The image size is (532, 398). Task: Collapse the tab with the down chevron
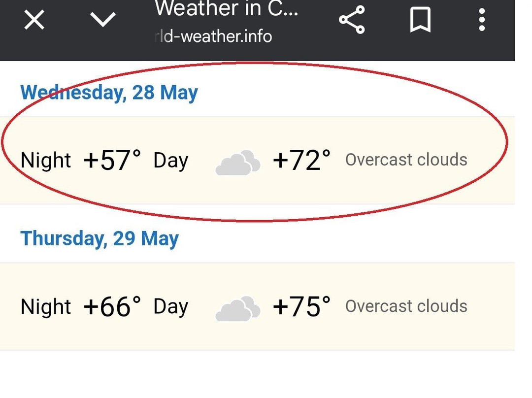[x=103, y=20]
